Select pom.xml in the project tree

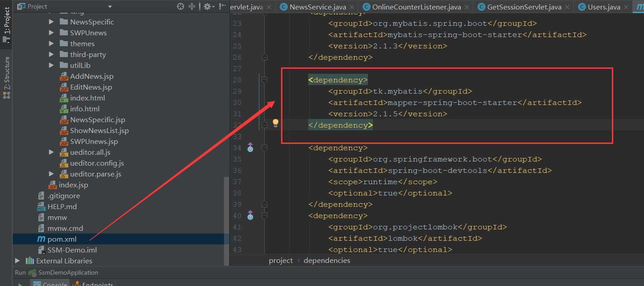tap(121, 239)
